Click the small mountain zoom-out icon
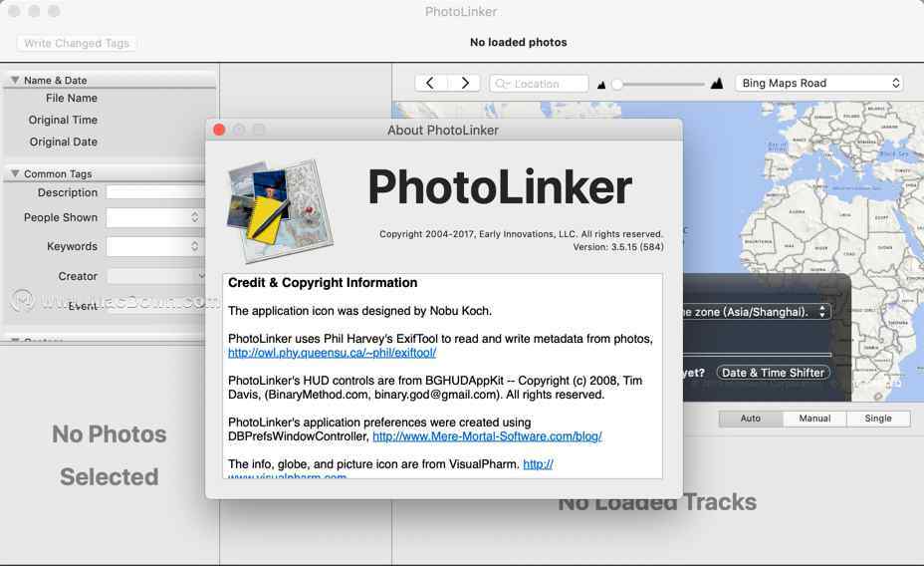 [x=601, y=85]
